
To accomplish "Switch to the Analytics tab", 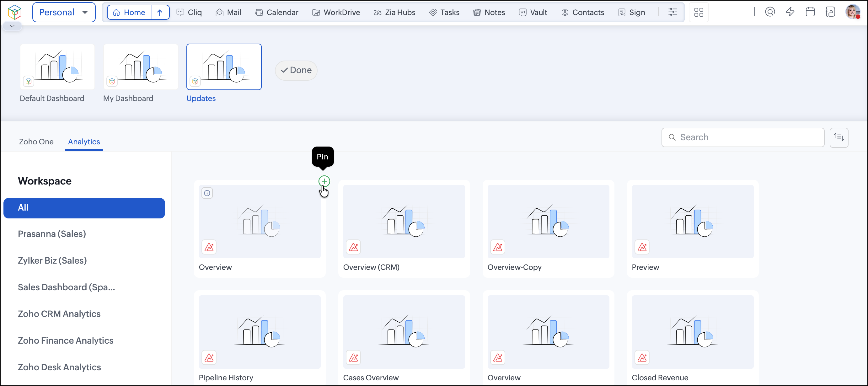I will (x=84, y=142).
